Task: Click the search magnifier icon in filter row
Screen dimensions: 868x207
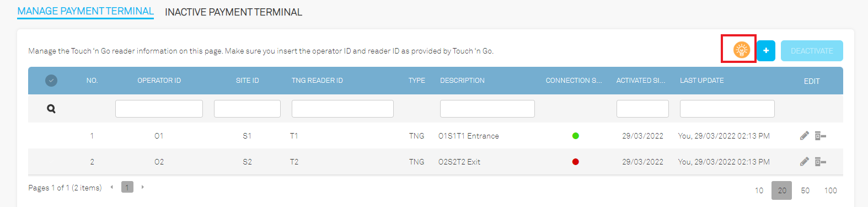Action: pos(51,109)
